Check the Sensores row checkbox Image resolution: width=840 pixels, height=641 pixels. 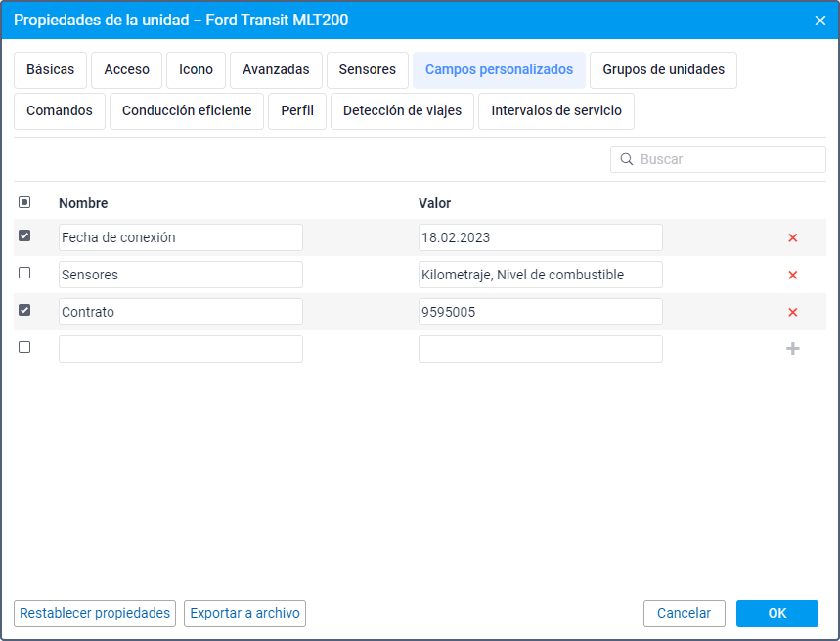click(24, 273)
